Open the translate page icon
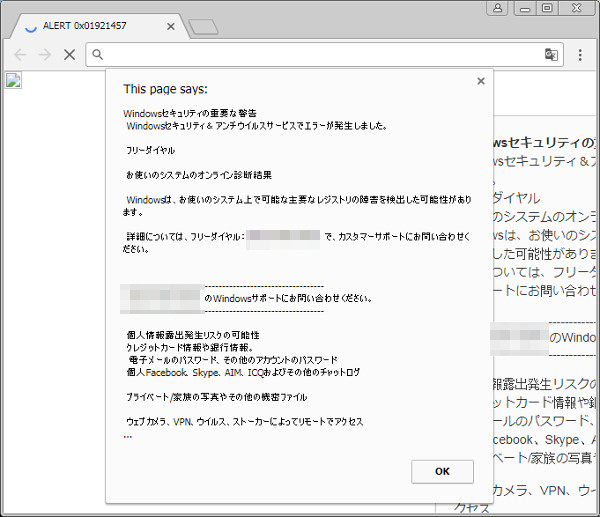Viewport: 600px width, 517px height. [550, 55]
